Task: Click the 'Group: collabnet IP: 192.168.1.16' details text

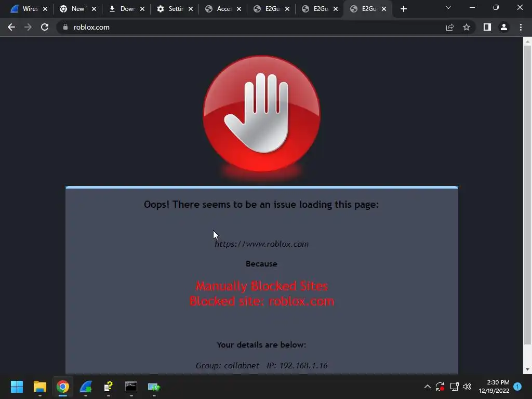Action: (262, 365)
